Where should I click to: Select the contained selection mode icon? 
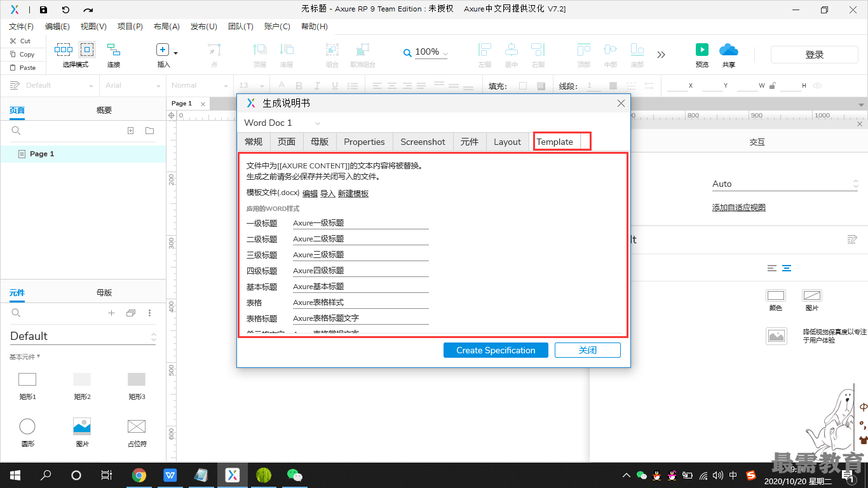[87, 50]
